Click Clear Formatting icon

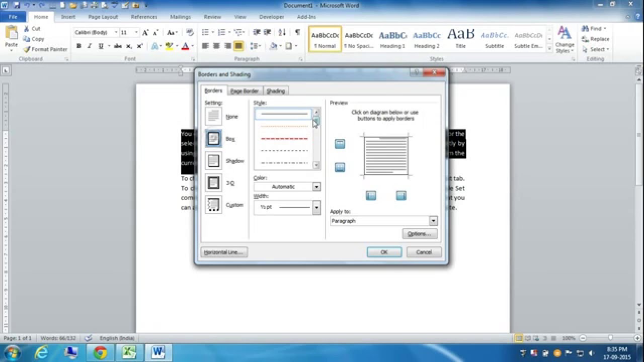pyautogui.click(x=190, y=33)
